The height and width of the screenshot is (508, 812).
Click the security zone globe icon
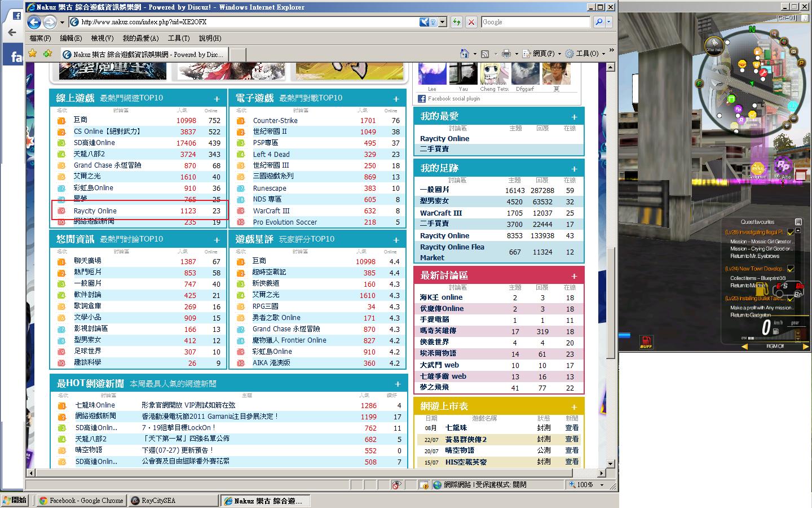437,485
